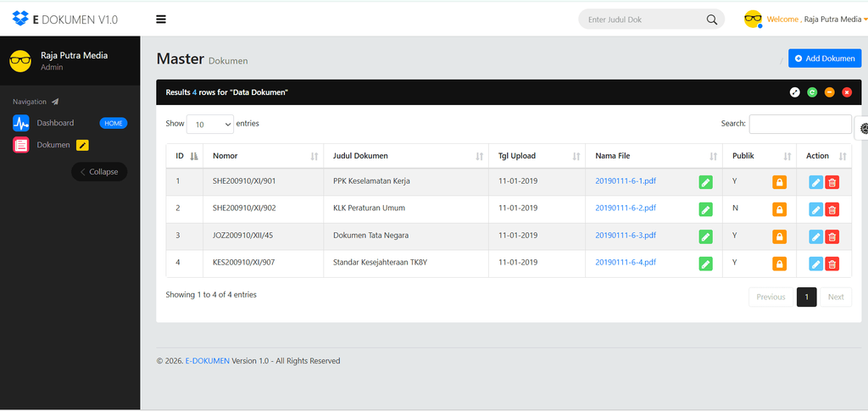Click yellow pencil badge beside Dokumen

point(82,145)
